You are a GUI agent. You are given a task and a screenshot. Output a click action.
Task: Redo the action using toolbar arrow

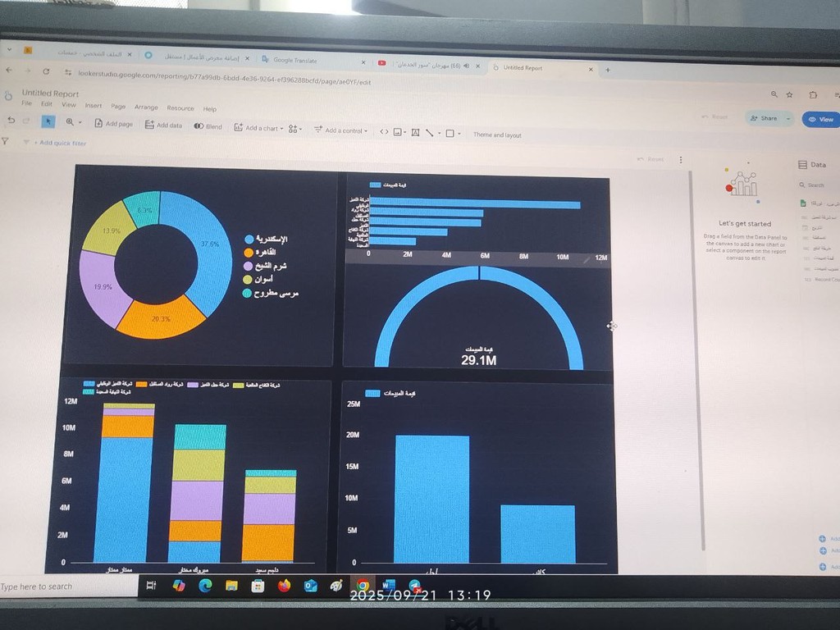[25, 121]
